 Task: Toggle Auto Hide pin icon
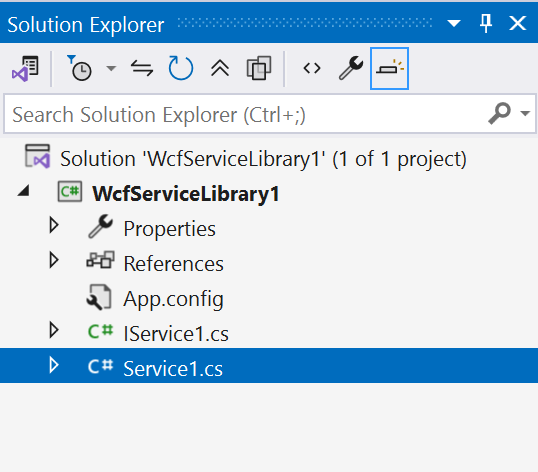(486, 23)
